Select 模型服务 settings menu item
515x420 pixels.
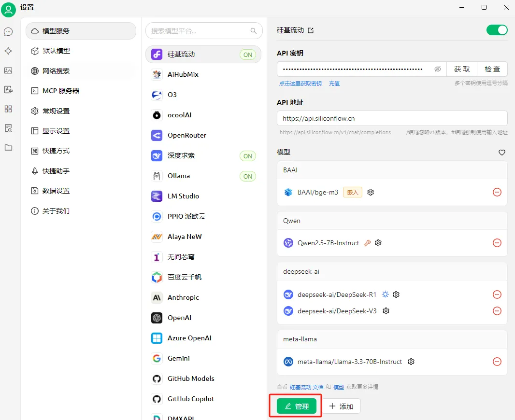click(x=81, y=31)
